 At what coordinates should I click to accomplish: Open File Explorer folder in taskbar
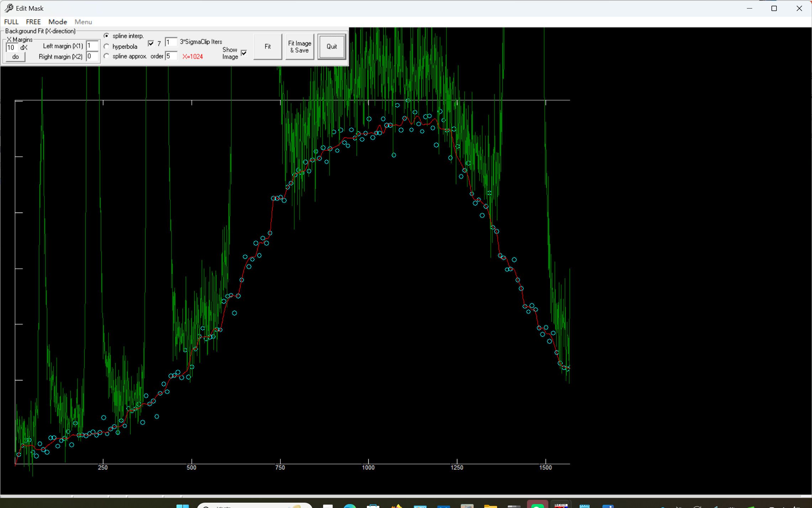(490, 506)
